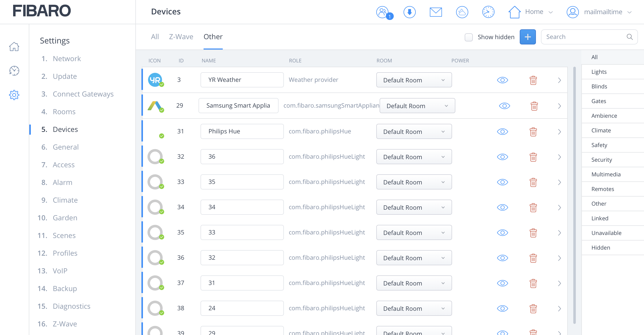Switch to the All devices tab
Viewport: 644px width, 335px height.
click(x=155, y=37)
